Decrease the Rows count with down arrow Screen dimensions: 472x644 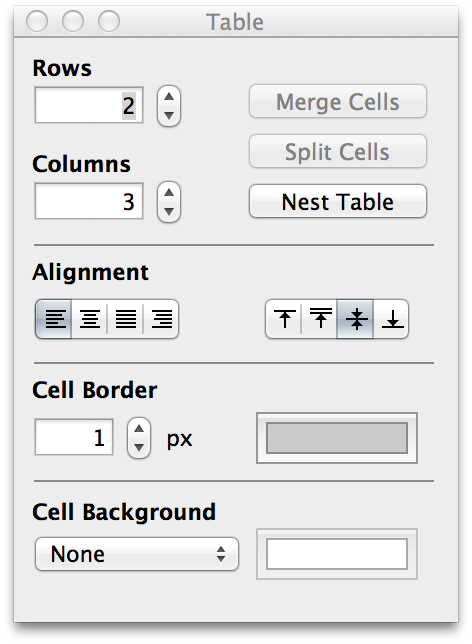169,115
